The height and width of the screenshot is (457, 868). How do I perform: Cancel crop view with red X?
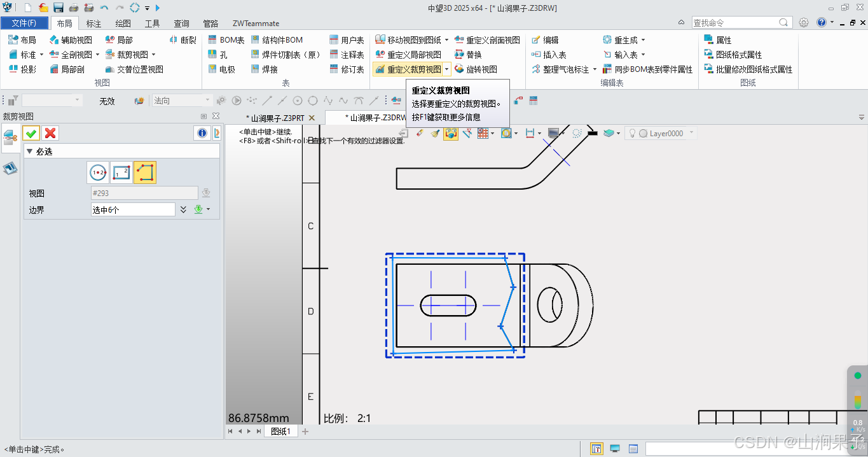(50, 133)
